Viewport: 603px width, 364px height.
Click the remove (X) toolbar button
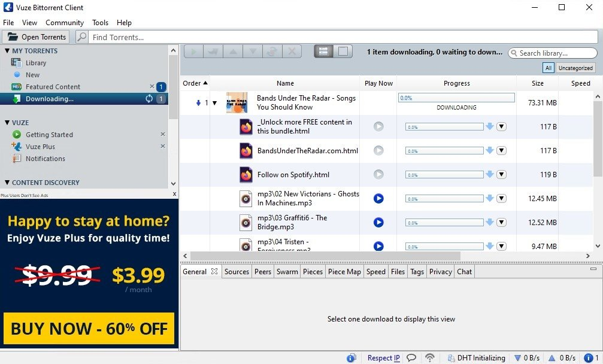(x=292, y=51)
